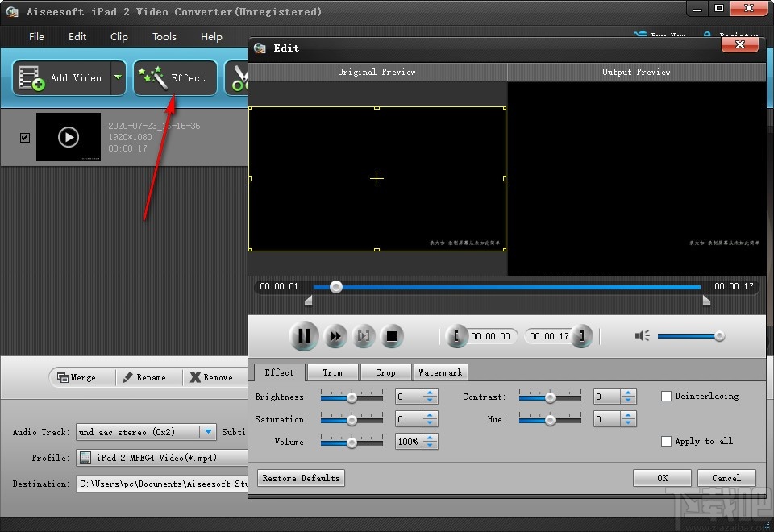The width and height of the screenshot is (774, 532).
Task: Open the File menu
Action: pos(36,37)
